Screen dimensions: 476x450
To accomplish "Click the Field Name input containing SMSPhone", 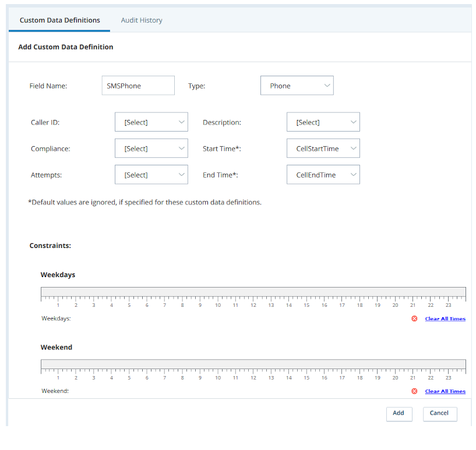I will (x=138, y=86).
